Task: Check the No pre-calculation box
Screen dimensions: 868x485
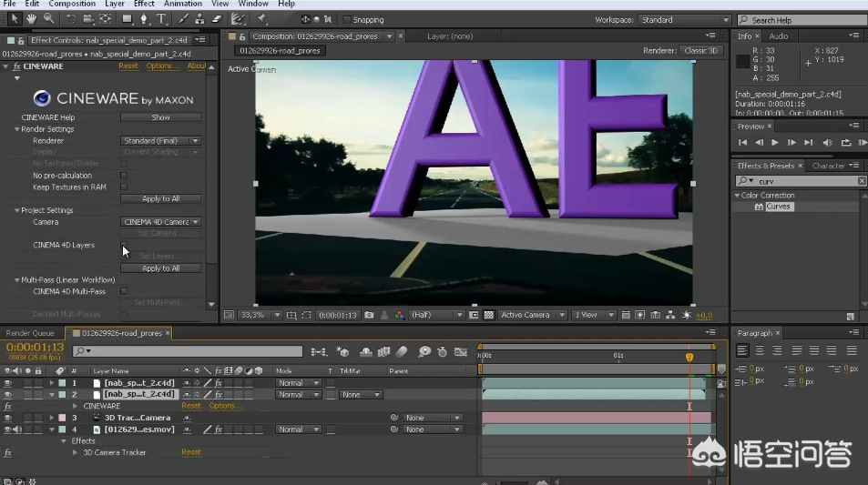Action: [124, 176]
